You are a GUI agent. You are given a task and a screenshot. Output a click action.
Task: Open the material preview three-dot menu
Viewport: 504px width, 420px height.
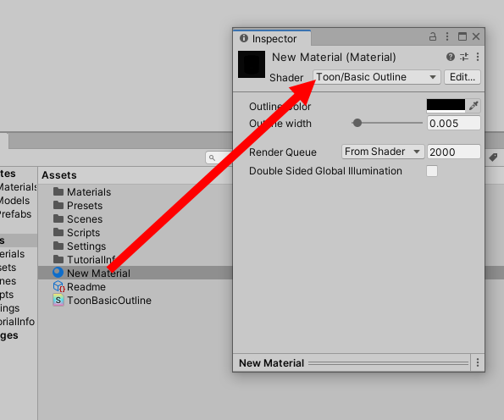478,362
